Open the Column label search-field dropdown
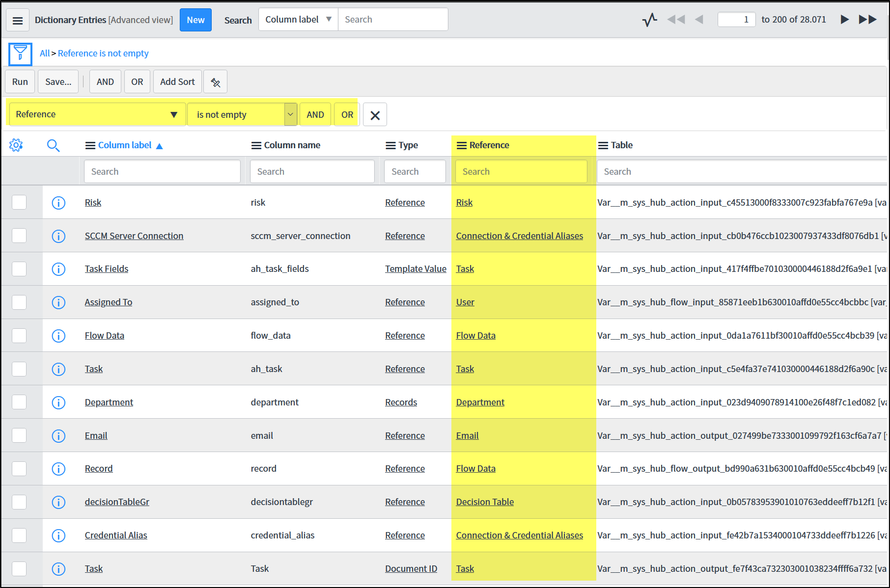890x588 pixels. click(x=299, y=20)
